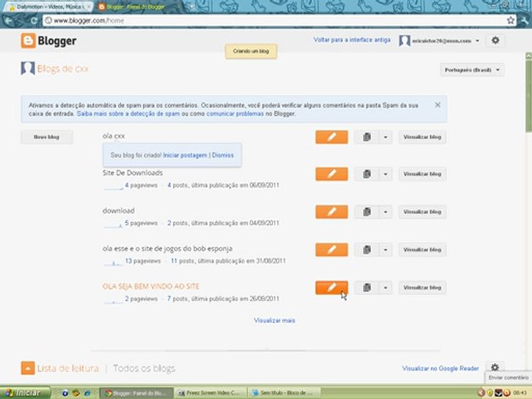
Task: Open the settings gear in Blogger header
Action: click(x=495, y=40)
